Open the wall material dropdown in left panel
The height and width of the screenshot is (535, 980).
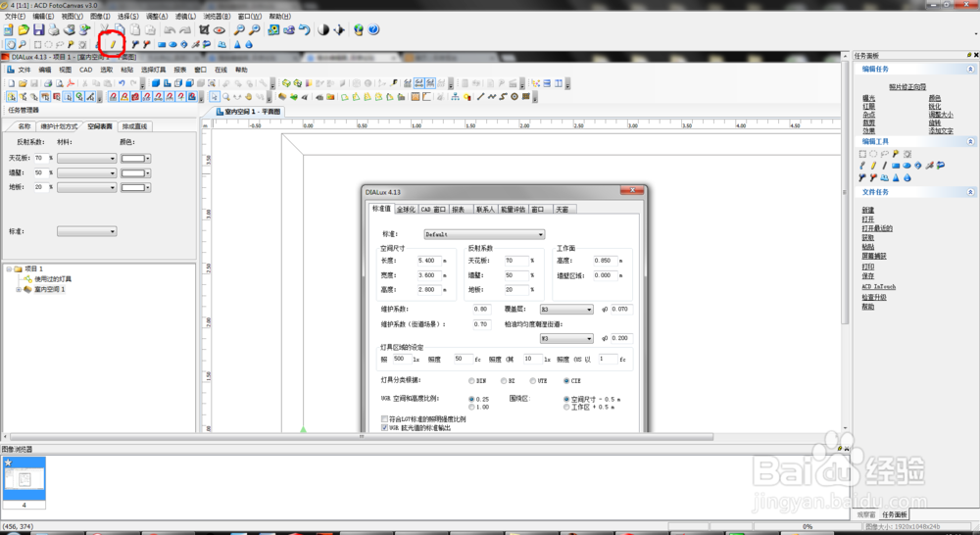pyautogui.click(x=87, y=172)
